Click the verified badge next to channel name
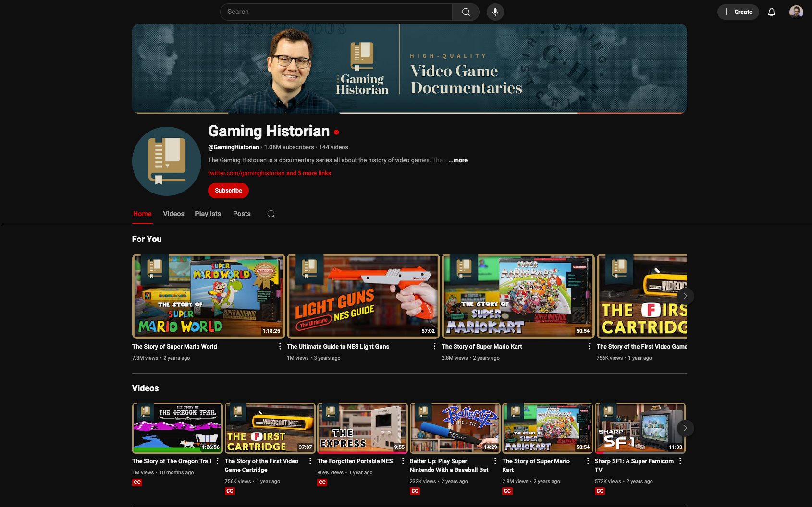812x507 pixels. click(336, 132)
